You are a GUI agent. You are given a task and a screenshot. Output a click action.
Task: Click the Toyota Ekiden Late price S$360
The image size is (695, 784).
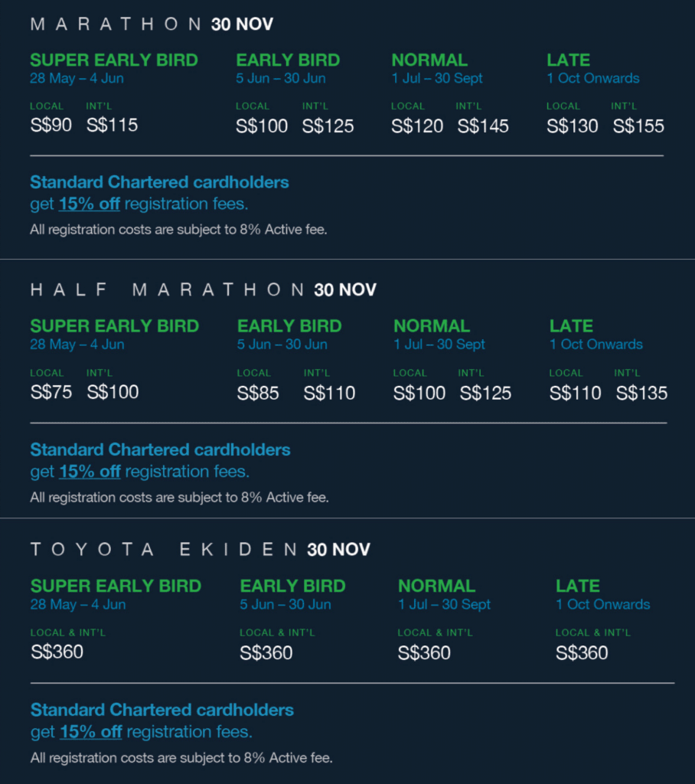(x=582, y=653)
